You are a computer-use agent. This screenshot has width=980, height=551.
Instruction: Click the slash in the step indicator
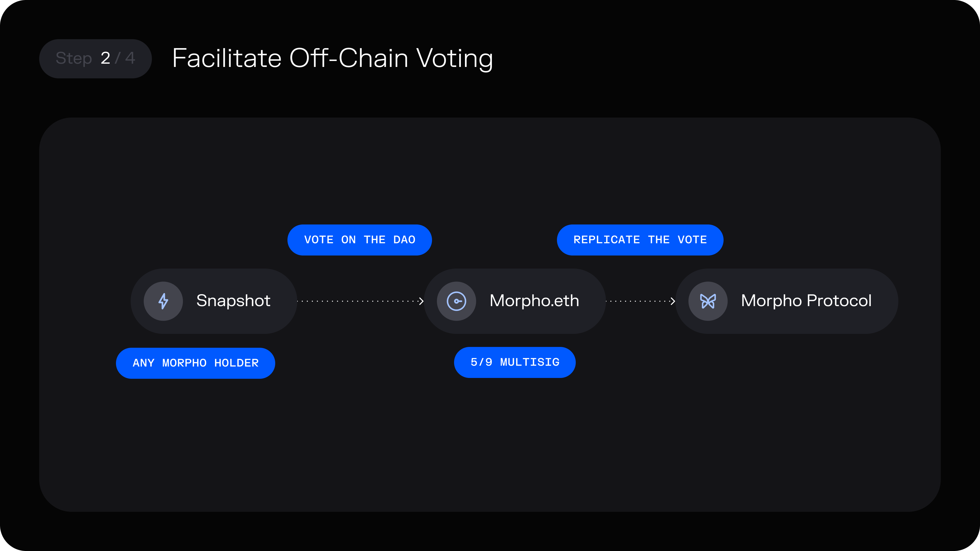(x=118, y=59)
